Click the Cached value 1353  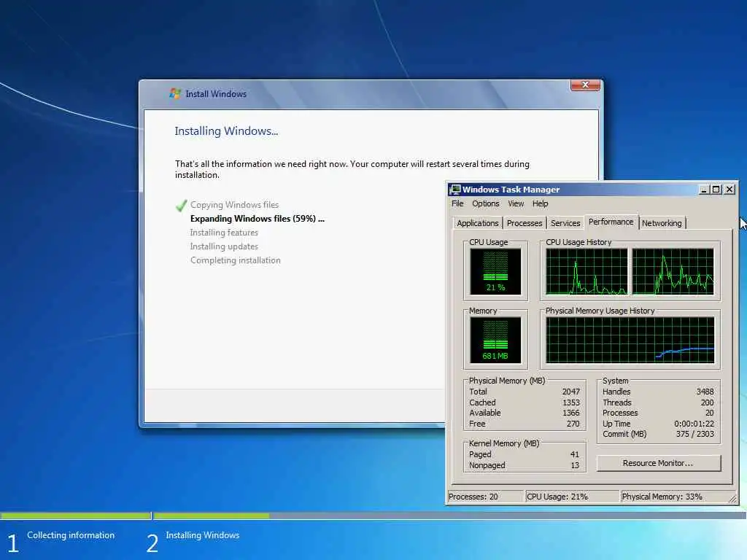click(x=570, y=402)
